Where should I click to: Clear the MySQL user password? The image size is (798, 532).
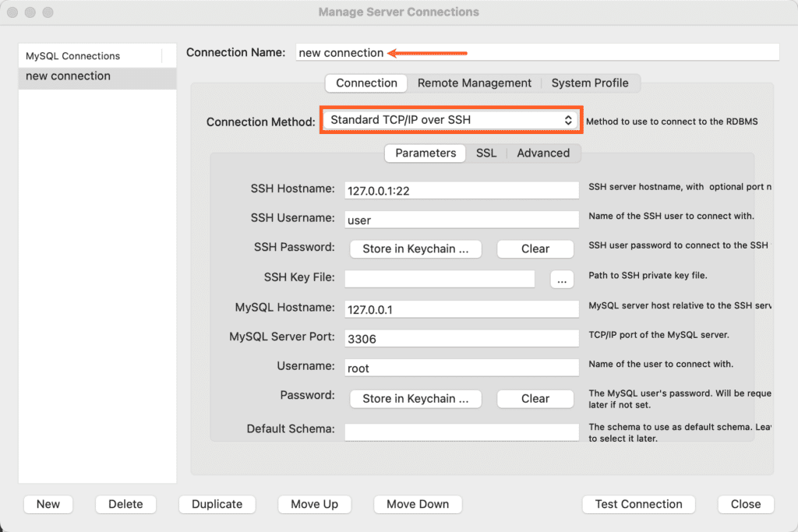click(x=535, y=398)
